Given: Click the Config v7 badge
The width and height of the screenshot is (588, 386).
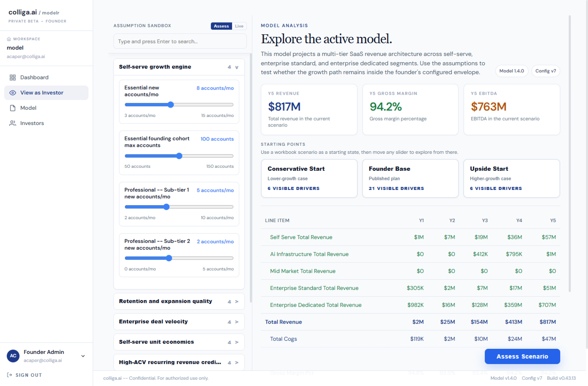Looking at the screenshot, I should (x=545, y=71).
